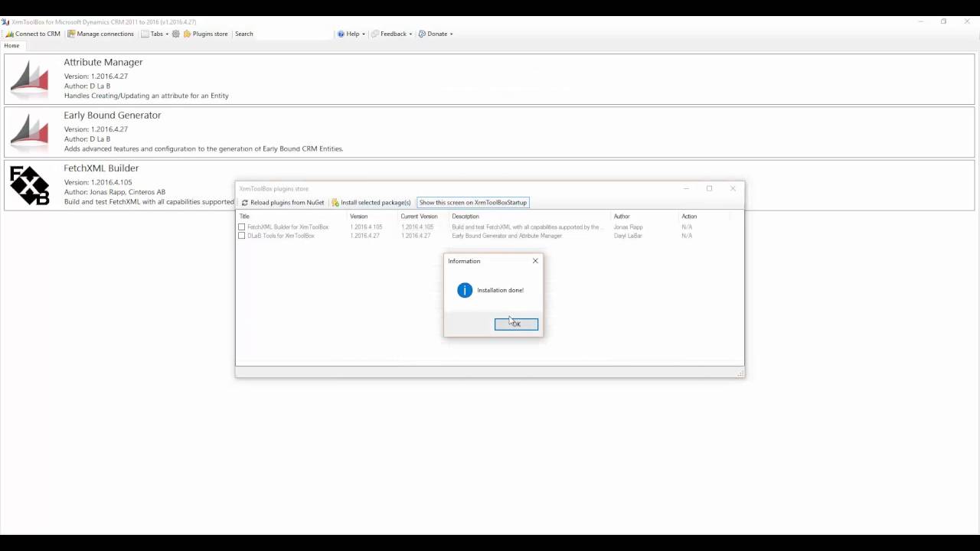Click Reload plugins from NuGet
Screen dimensions: 980x551
[x=283, y=203]
